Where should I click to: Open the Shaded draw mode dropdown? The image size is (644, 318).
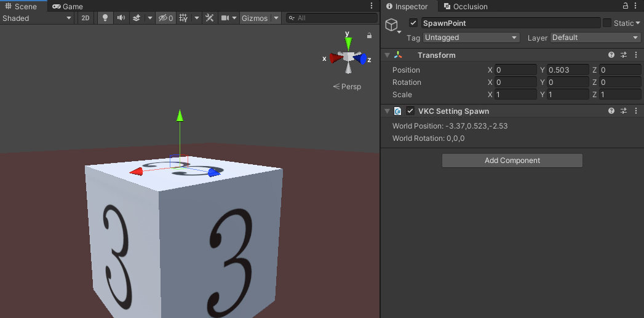click(37, 18)
